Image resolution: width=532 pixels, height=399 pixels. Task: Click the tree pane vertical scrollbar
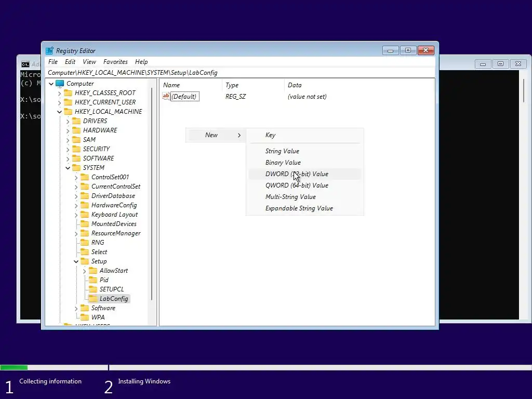[x=151, y=194]
